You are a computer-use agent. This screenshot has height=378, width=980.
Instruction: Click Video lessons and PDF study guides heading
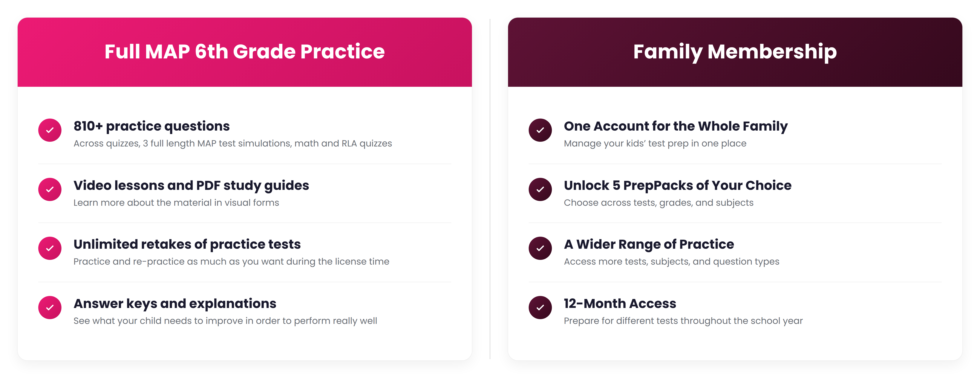(191, 186)
